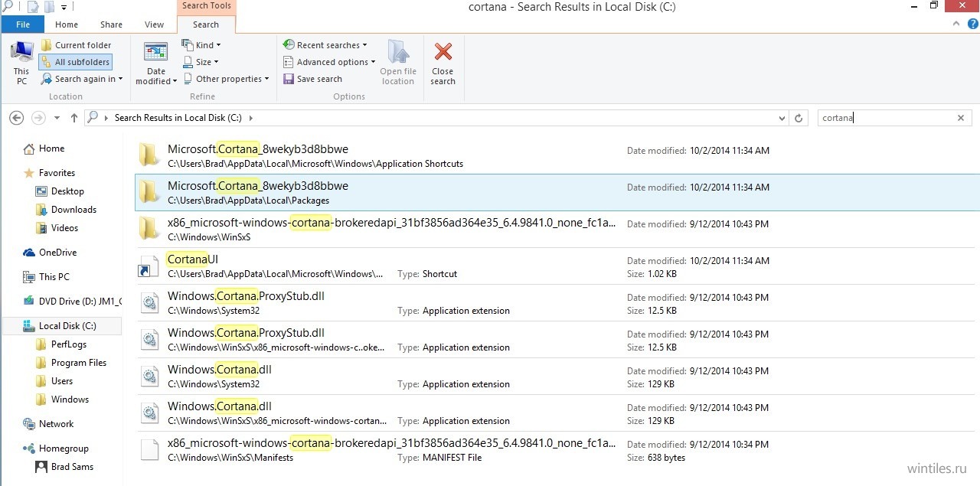Open the Search again in dropdown

click(81, 79)
